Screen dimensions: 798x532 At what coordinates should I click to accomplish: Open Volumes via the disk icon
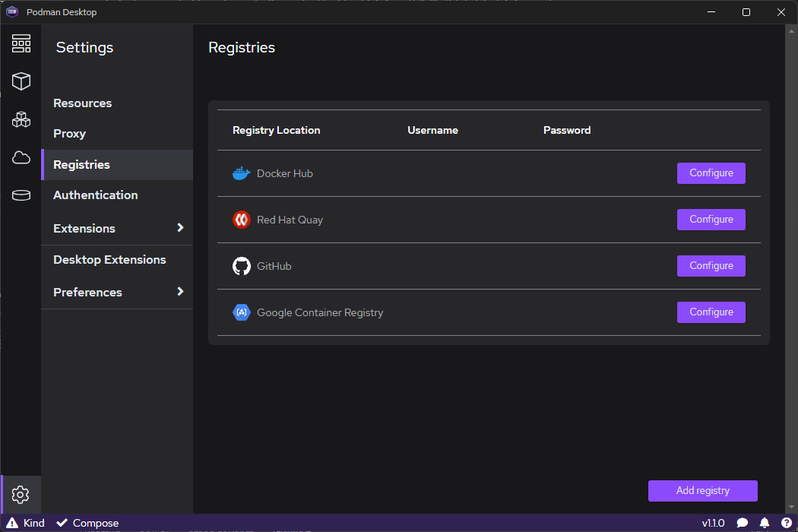coord(21,195)
